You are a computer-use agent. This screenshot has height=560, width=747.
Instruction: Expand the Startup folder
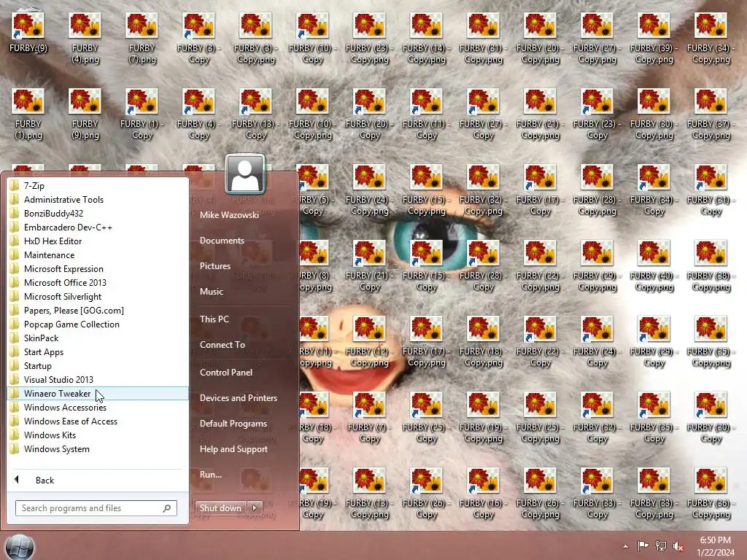(98, 366)
